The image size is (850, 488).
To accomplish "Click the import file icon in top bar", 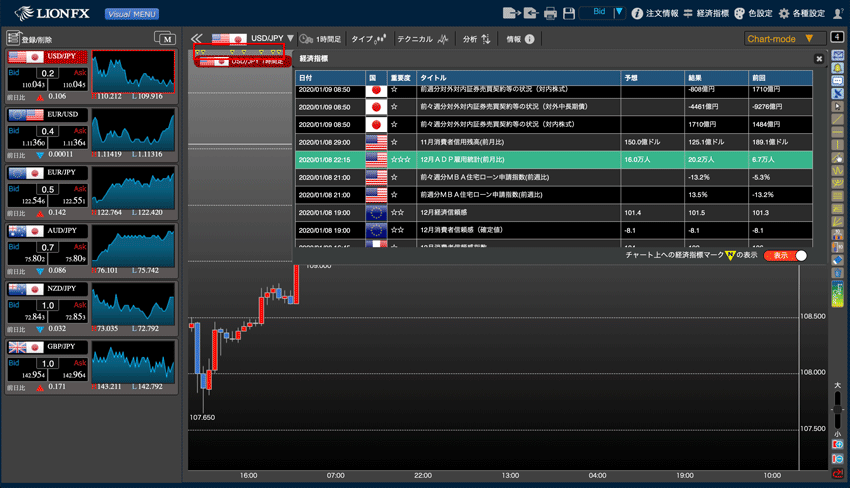I will [x=531, y=13].
